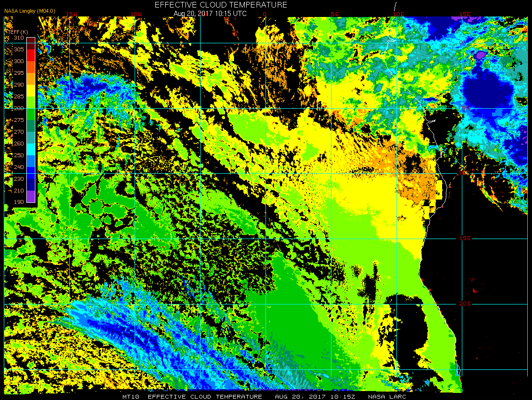Select the '15E' longitude label
Image resolution: width=532 pixels, height=400 pixels.
point(465,14)
